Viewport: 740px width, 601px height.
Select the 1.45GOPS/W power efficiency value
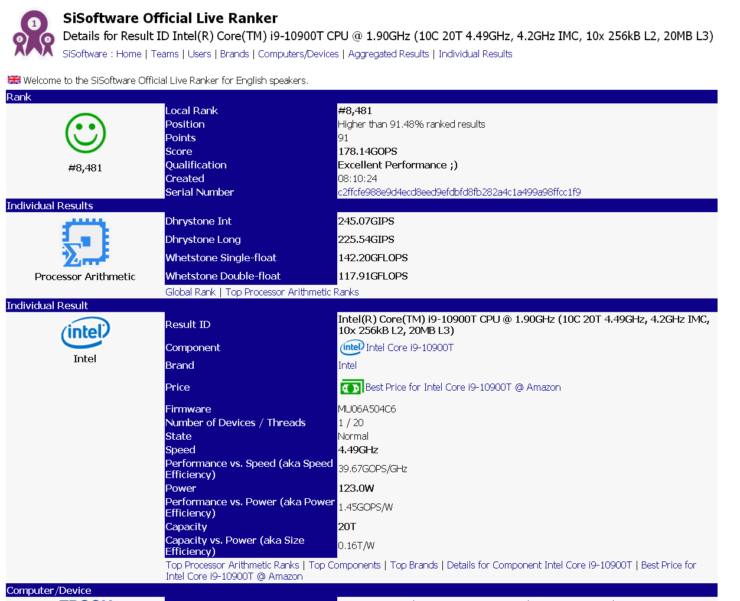point(366,507)
